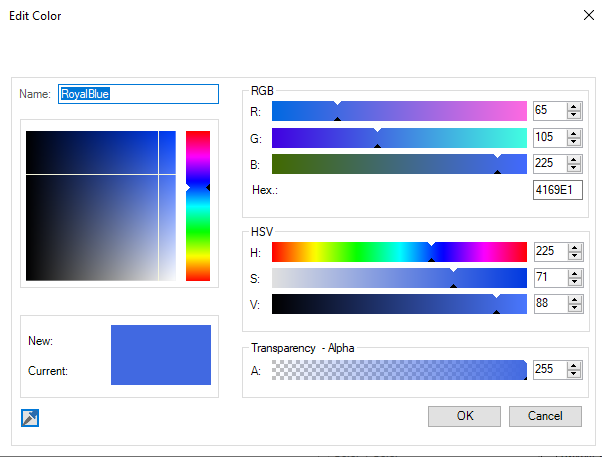Click the HSV group label
The height and width of the screenshot is (458, 603).
click(262, 232)
